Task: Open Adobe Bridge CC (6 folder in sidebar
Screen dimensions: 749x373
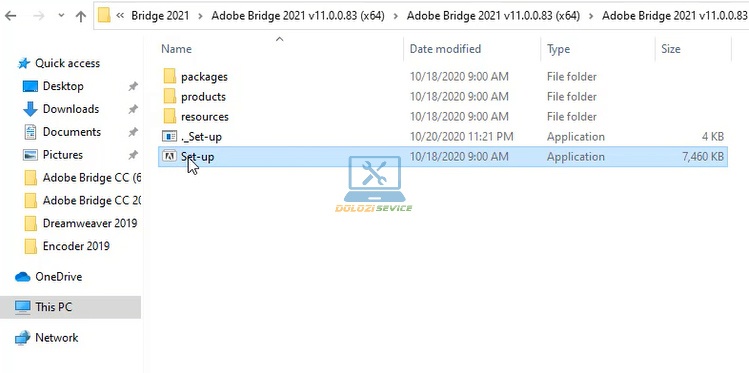Action: coord(92,178)
